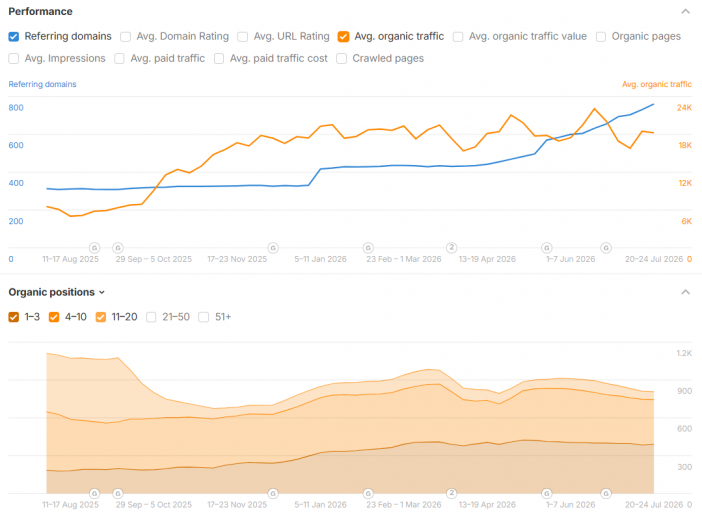Disable Avg. organic traffic checkbox
Screen dimensions: 702x512
pyautogui.click(x=343, y=37)
